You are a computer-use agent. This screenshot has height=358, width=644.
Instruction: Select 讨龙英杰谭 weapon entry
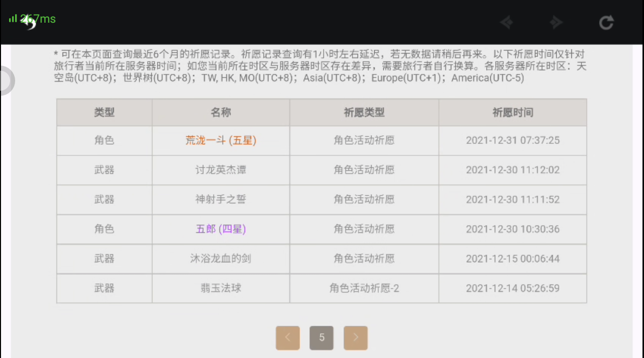point(221,170)
